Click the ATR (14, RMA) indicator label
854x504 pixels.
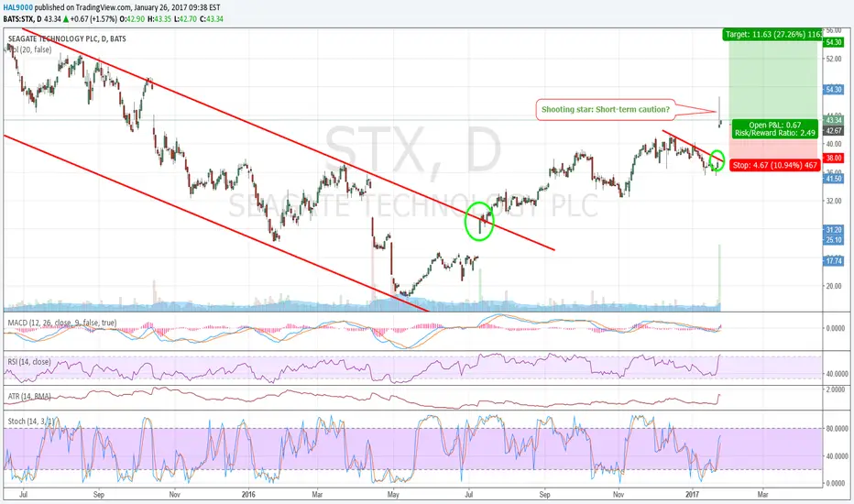(x=29, y=396)
